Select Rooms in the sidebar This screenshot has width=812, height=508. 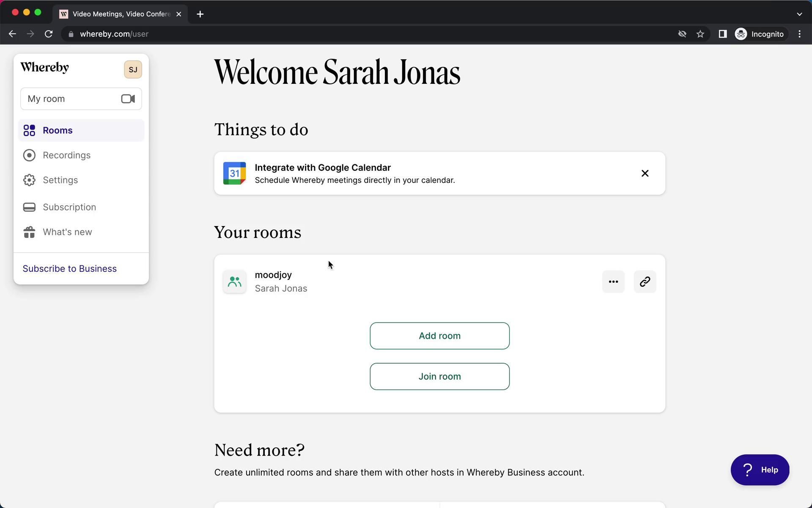[58, 130]
